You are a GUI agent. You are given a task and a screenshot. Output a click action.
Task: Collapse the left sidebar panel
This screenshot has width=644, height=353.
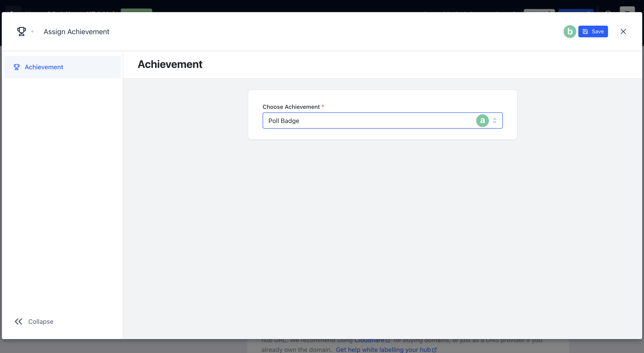click(x=34, y=322)
